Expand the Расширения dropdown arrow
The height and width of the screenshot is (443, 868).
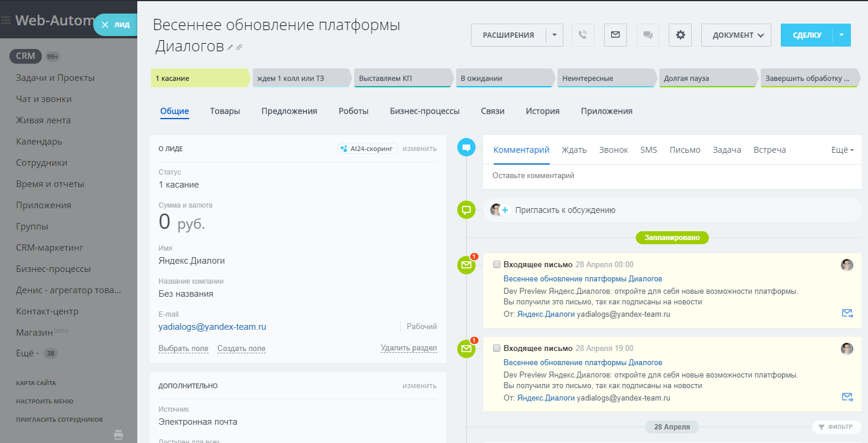pos(555,35)
